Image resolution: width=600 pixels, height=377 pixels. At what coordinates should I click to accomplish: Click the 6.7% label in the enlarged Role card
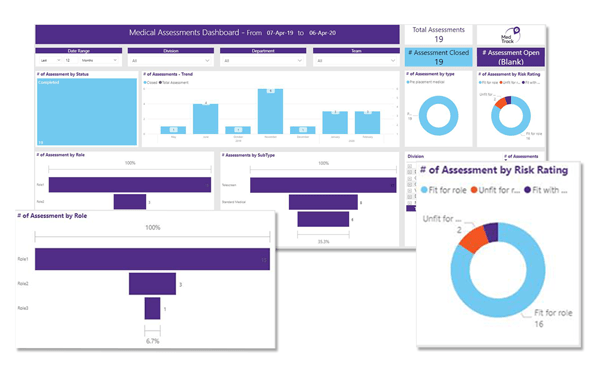[152, 341]
